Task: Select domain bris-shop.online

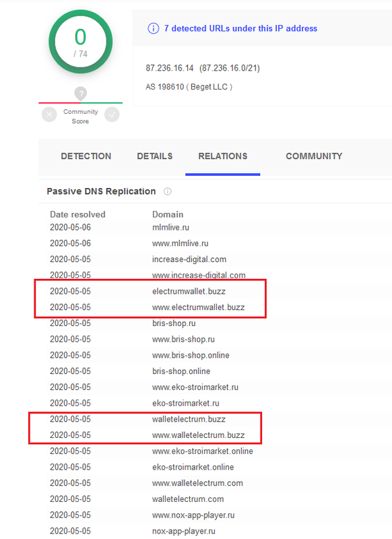Action: click(x=181, y=371)
